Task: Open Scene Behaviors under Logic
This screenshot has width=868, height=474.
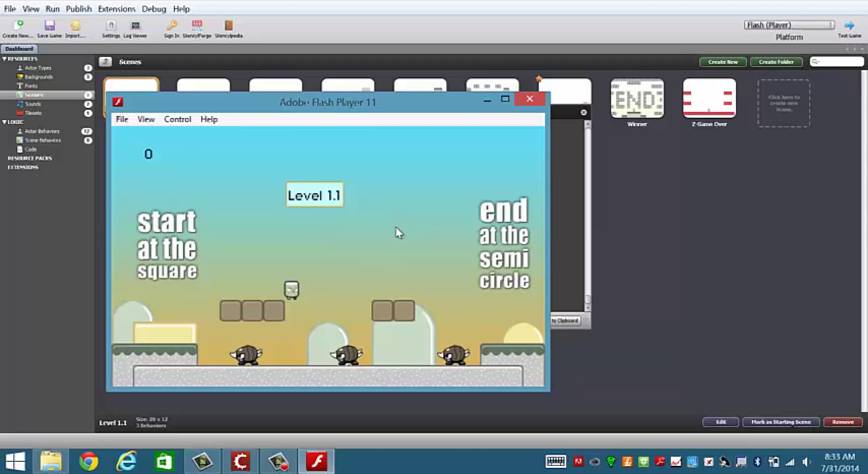Action: [x=43, y=140]
